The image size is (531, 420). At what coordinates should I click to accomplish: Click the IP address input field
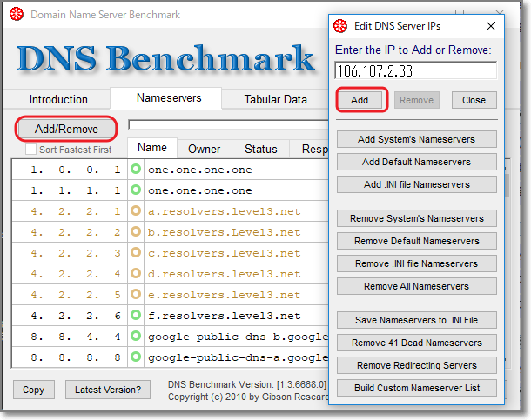click(416, 70)
